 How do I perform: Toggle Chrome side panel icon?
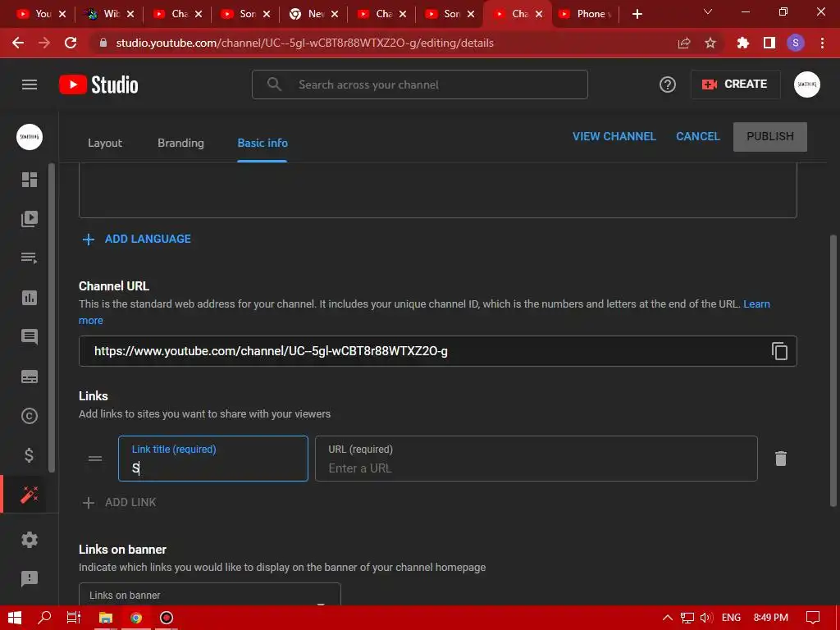(x=769, y=43)
